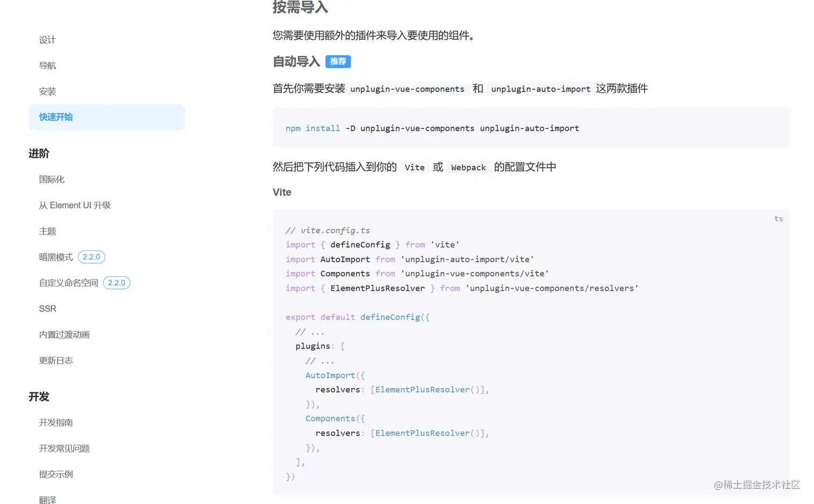Click the blue 推荐 tag
This screenshot has width=814, height=504.
(x=338, y=61)
